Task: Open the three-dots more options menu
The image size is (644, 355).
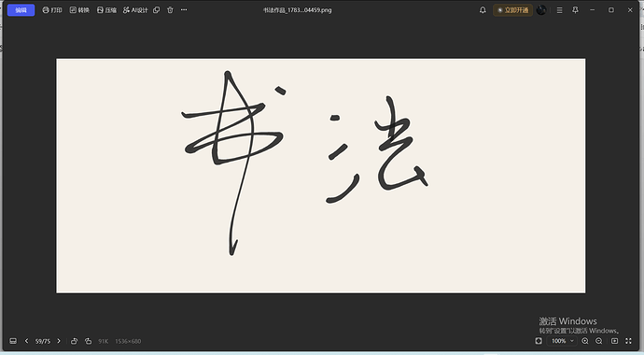Action: click(x=184, y=10)
